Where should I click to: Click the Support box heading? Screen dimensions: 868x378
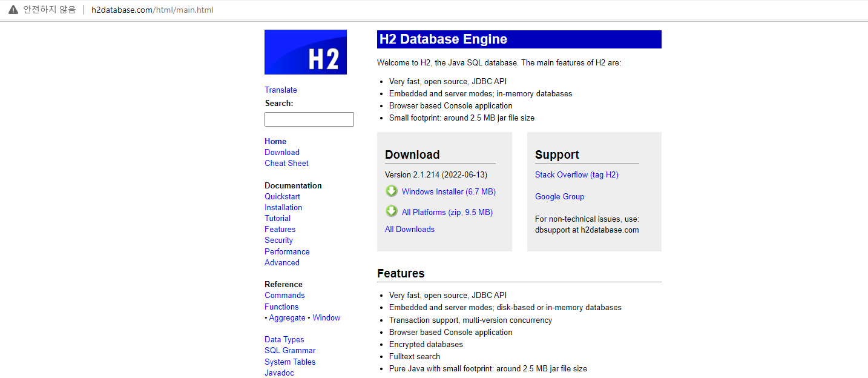click(557, 154)
